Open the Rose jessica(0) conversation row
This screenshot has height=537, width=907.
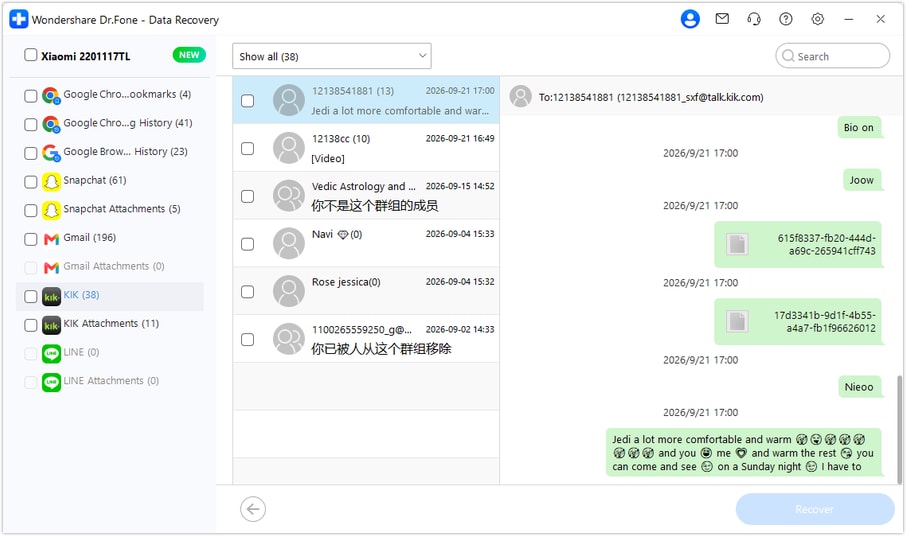pos(366,291)
